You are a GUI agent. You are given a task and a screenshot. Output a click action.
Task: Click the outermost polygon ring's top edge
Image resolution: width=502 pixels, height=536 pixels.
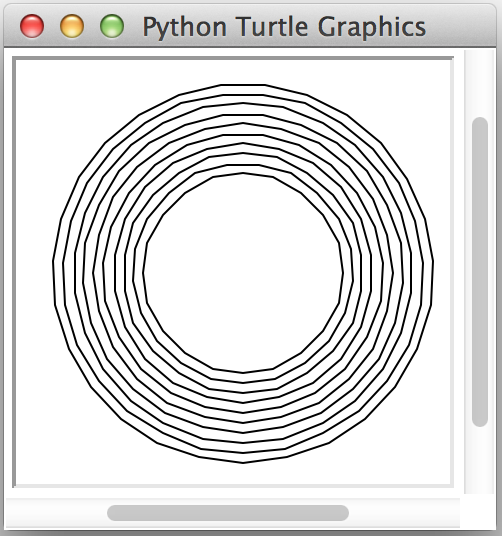pos(243,85)
